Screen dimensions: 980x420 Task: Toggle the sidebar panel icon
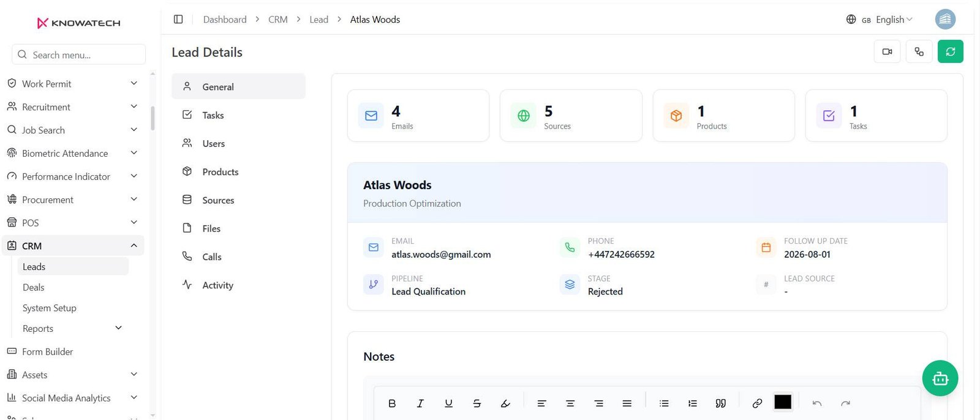coord(178,20)
